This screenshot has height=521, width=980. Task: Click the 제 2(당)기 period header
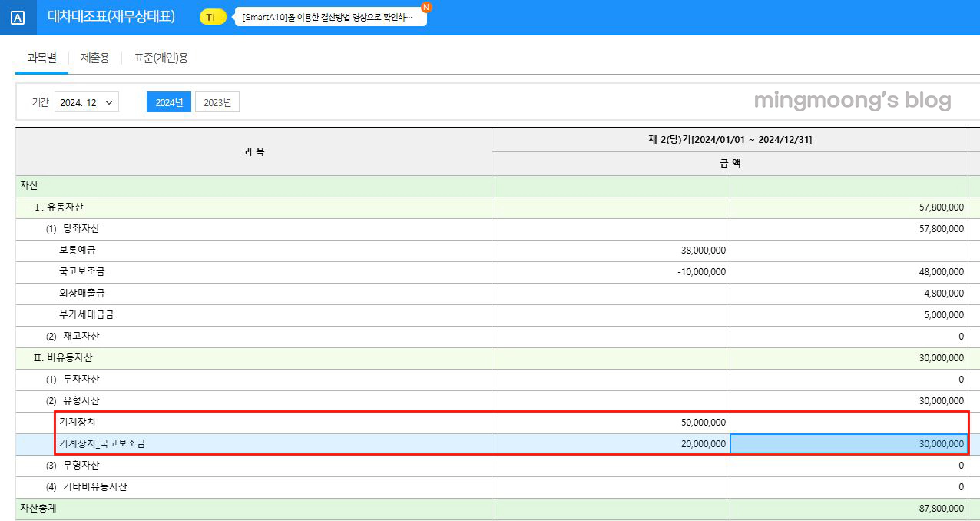pos(730,140)
